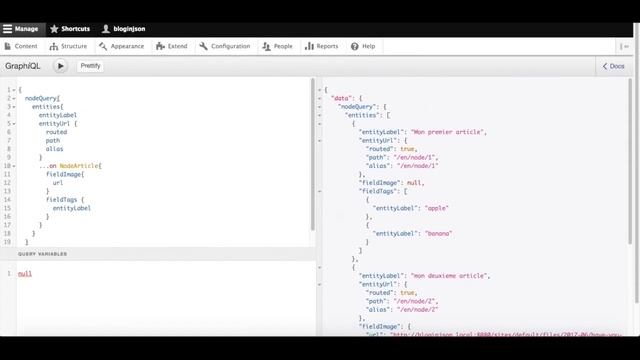This screenshot has width=640, height=360.
Task: Collapse the result "fieldTags" fold arrow
Action: [x=320, y=191]
